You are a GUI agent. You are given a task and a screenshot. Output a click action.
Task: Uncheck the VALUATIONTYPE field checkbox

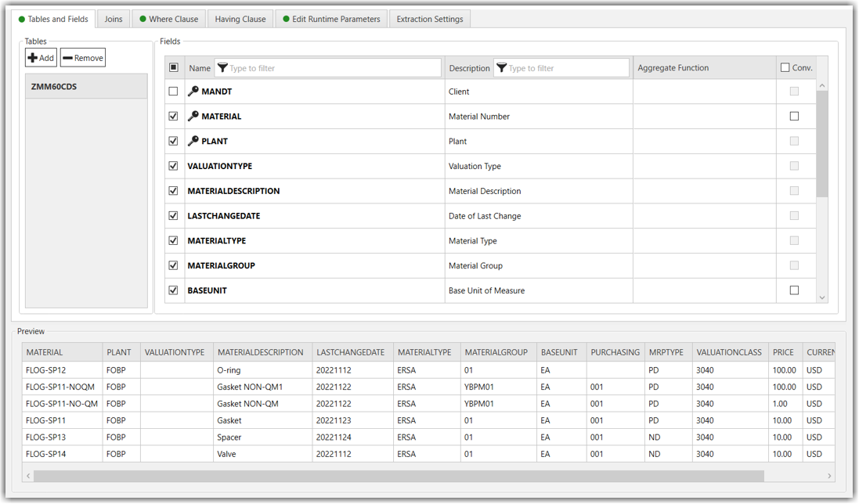(x=173, y=166)
